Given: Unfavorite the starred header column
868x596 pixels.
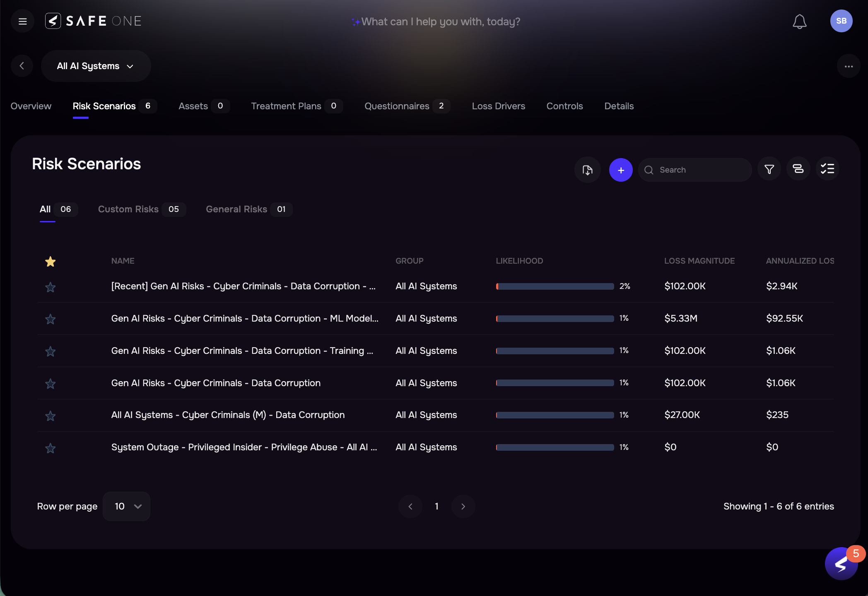Looking at the screenshot, I should coord(50,261).
